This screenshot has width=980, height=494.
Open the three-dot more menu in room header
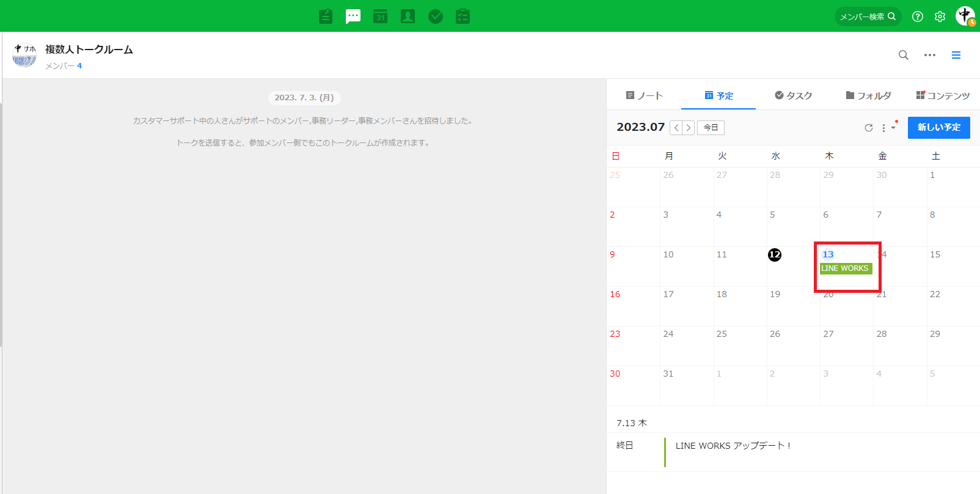coord(930,55)
